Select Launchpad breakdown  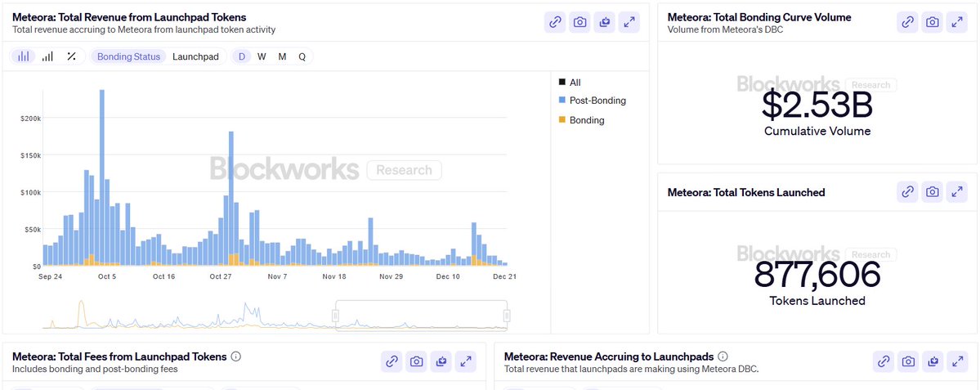[195, 57]
